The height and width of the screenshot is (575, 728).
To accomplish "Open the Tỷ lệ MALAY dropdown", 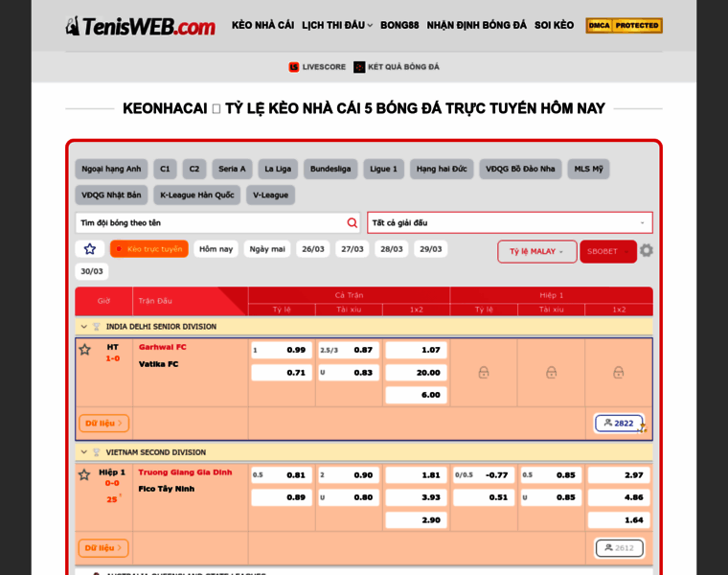I will pos(537,251).
